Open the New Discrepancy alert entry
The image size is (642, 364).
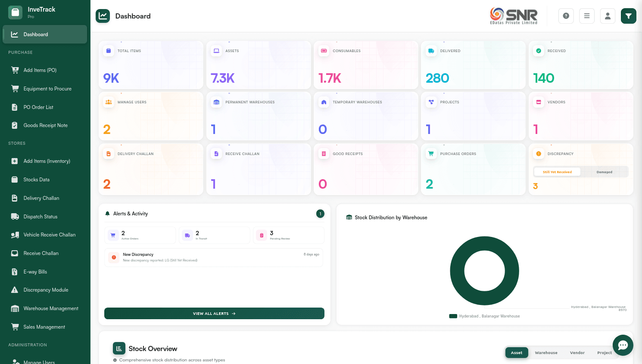point(214,257)
